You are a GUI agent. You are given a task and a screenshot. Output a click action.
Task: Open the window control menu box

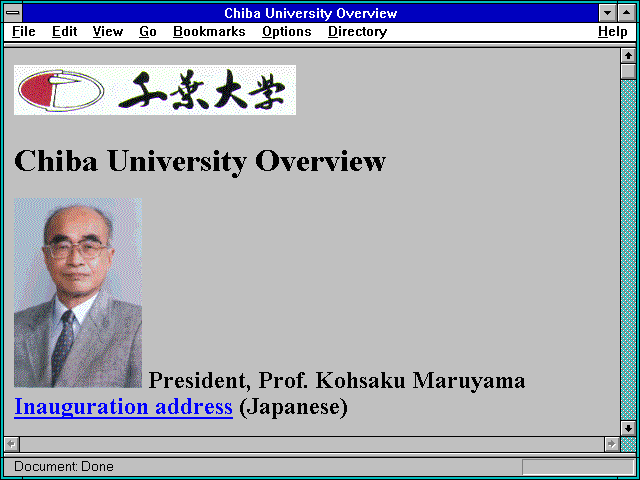[x=13, y=13]
